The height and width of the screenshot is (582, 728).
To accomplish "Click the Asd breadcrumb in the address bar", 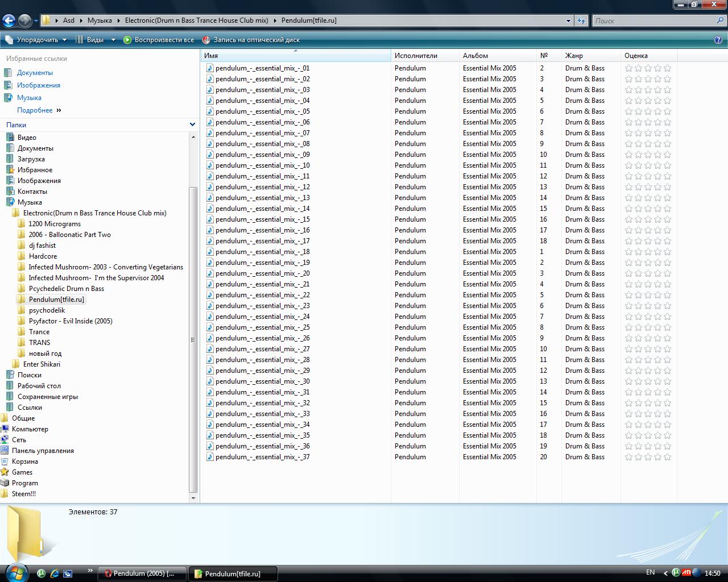I will 68,20.
